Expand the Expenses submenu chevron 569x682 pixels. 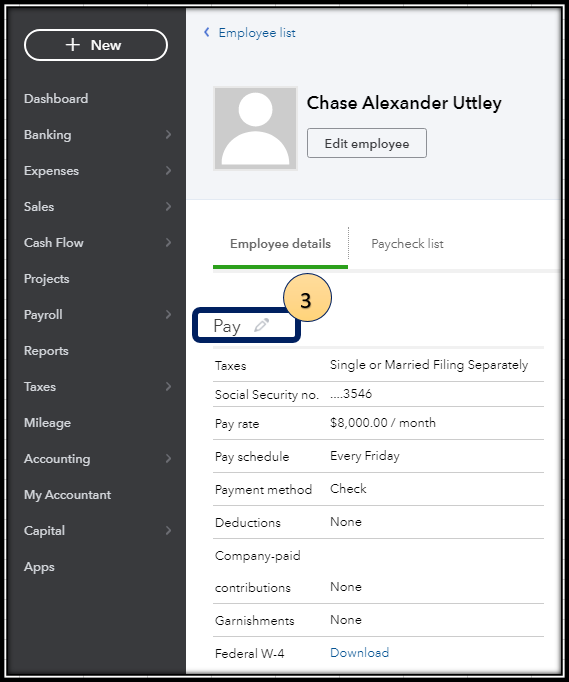[x=168, y=170]
